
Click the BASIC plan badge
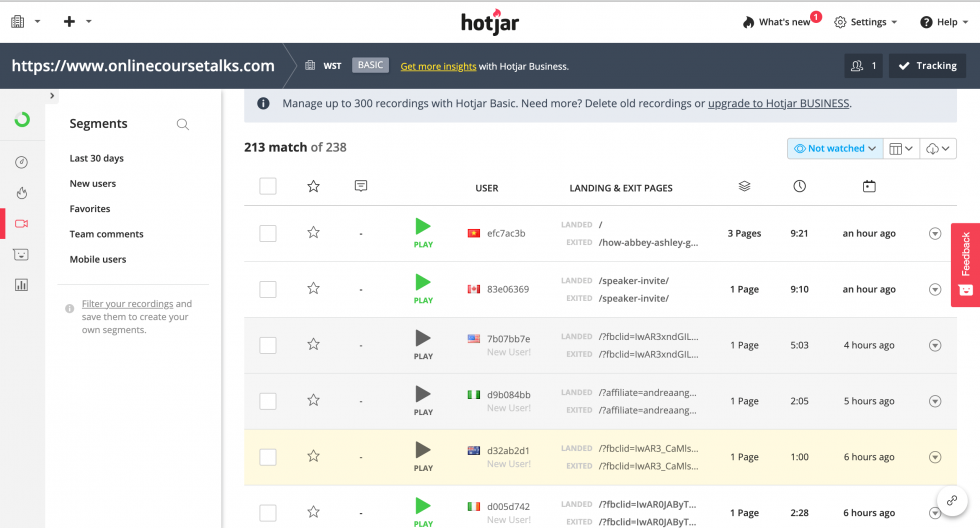pos(370,65)
